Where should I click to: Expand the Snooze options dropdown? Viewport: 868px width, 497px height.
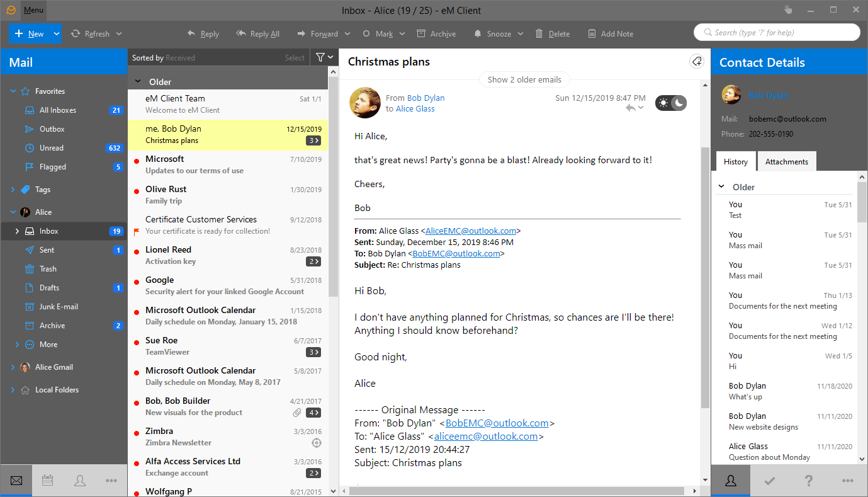click(x=520, y=33)
